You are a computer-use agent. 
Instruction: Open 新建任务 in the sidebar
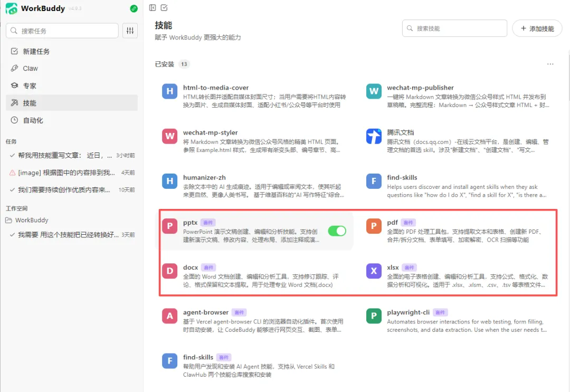pos(72,51)
